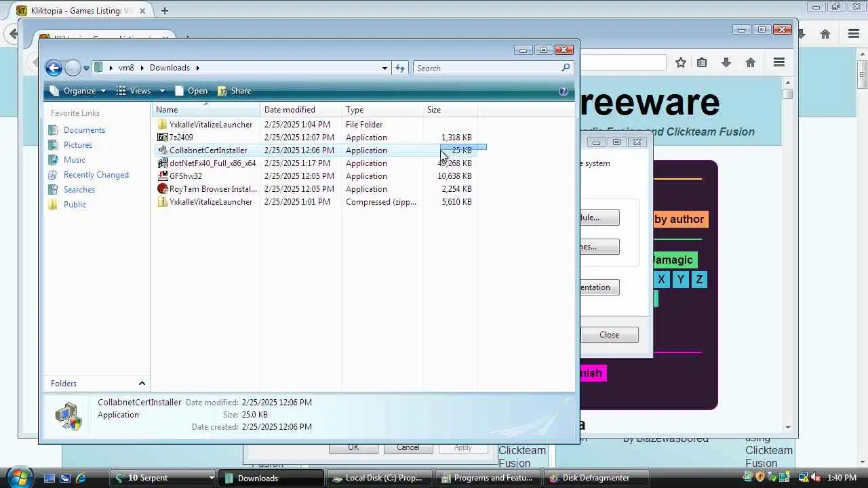Click the muted volume tray icon
The height and width of the screenshot is (488, 868).
pyautogui.click(x=816, y=478)
